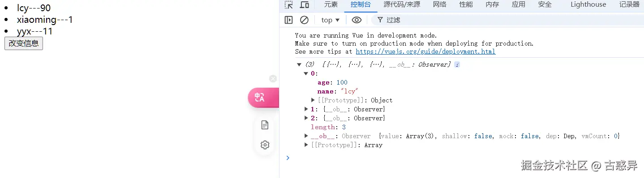
Task: Open the floating widget settings gear
Action: tap(265, 145)
